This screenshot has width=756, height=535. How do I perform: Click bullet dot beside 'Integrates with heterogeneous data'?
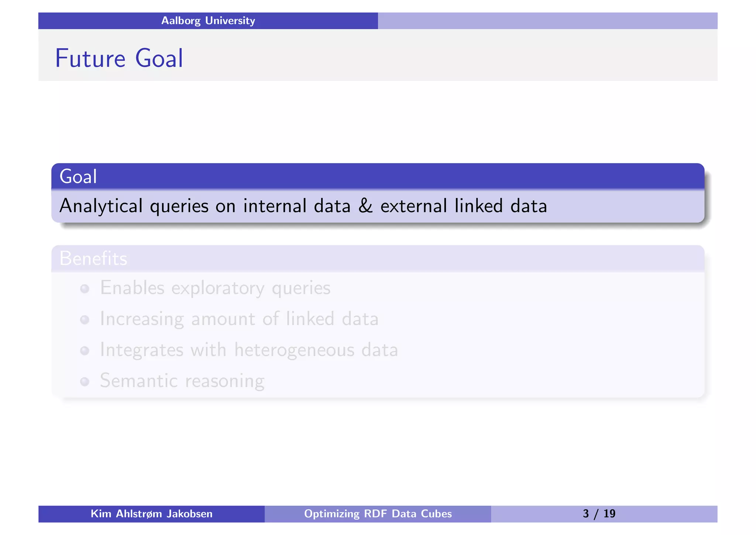(85, 351)
